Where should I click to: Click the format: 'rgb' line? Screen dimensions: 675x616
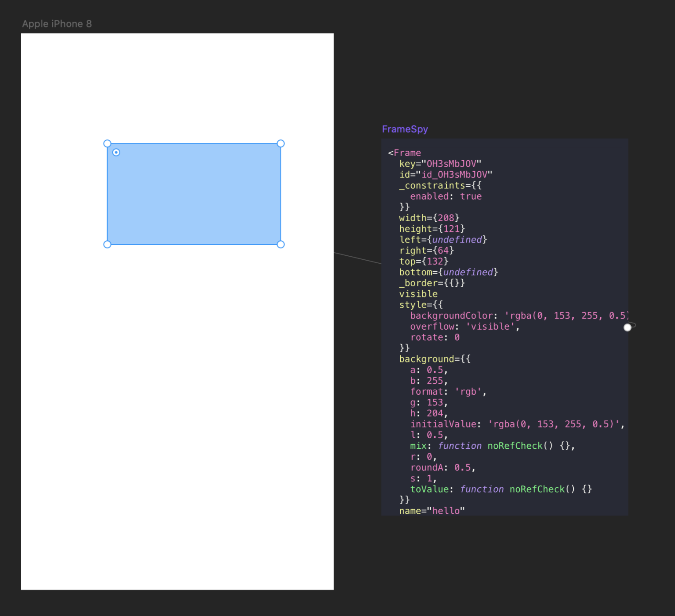449,392
